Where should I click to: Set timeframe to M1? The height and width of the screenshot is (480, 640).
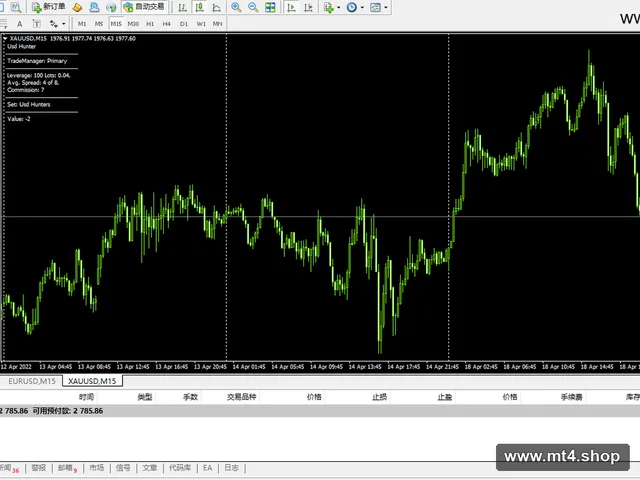82,24
